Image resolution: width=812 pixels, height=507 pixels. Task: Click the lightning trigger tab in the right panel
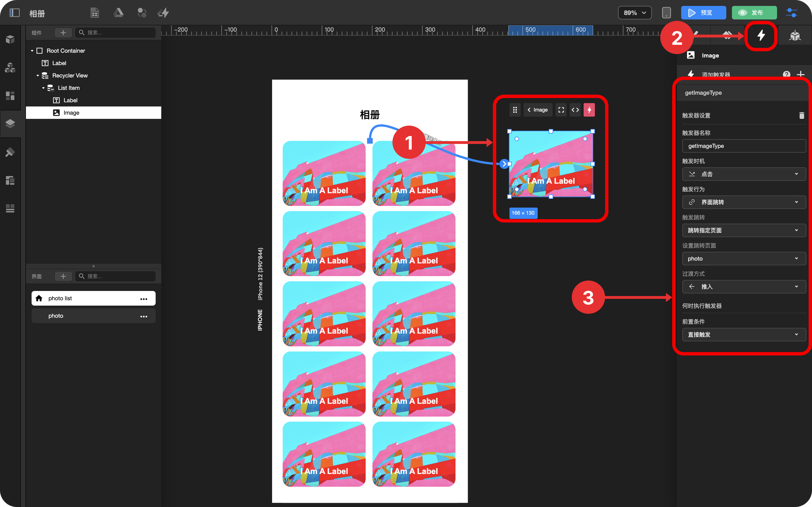761,35
